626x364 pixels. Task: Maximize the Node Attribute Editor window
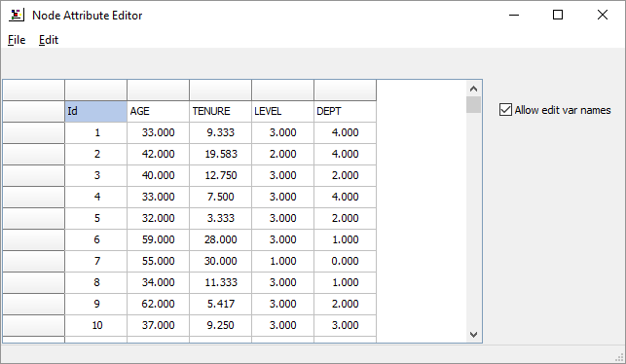[558, 15]
